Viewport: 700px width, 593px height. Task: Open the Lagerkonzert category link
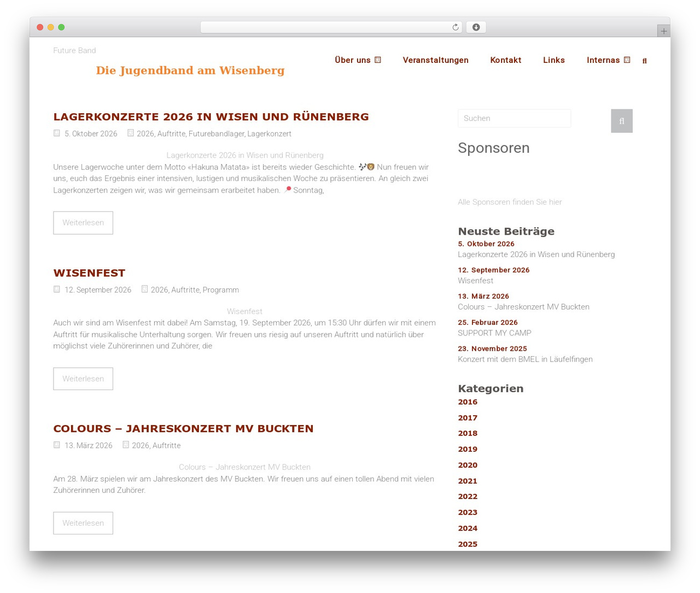269,133
